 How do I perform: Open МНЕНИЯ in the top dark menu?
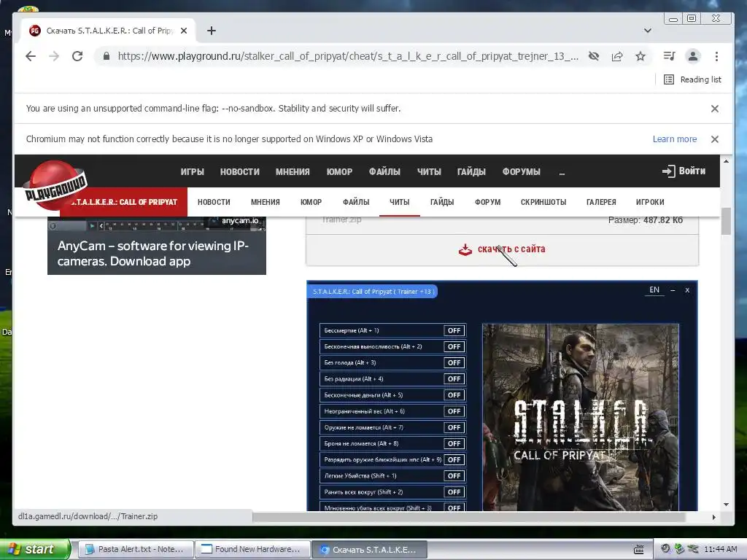293,171
